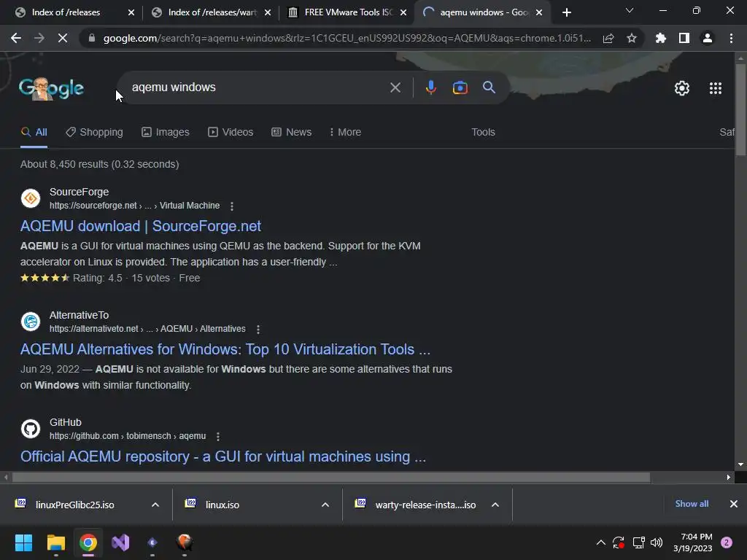Expand the linux.iso download options
Image resolution: width=747 pixels, height=560 pixels.
(x=325, y=505)
